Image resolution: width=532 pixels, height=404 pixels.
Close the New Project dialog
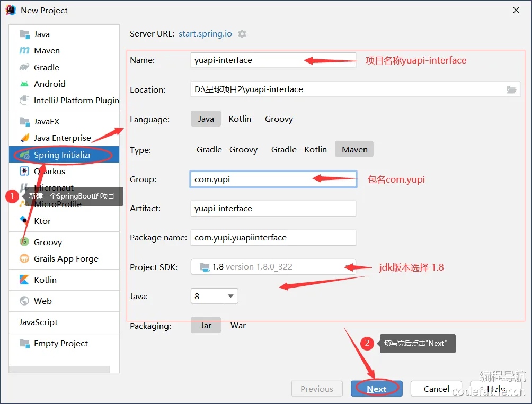[x=516, y=10]
